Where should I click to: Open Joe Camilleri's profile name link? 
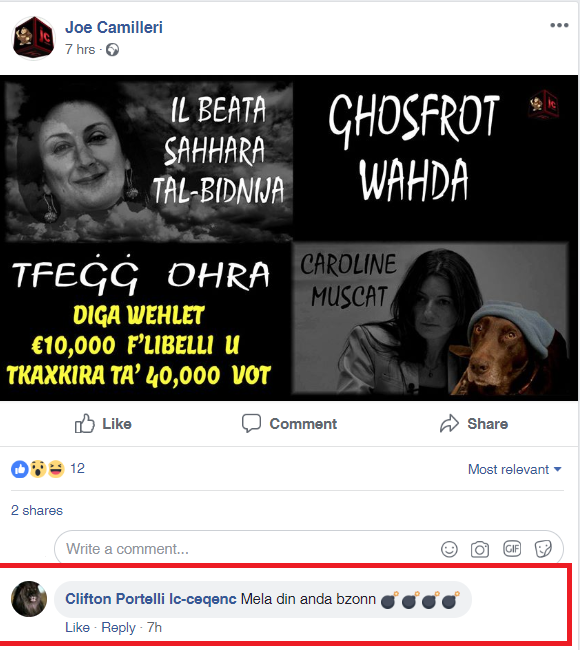coord(114,27)
